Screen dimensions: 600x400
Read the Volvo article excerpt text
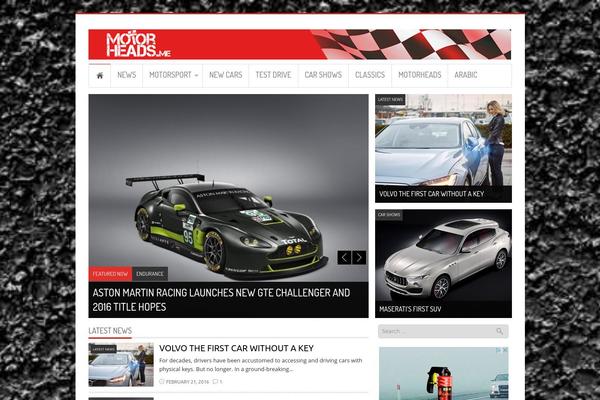[261, 365]
